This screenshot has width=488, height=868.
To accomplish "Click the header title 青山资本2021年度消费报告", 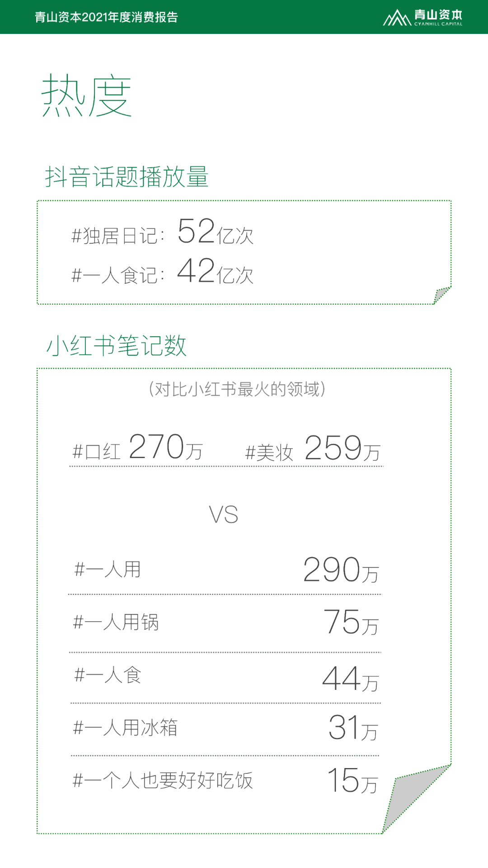I will click(x=107, y=17).
